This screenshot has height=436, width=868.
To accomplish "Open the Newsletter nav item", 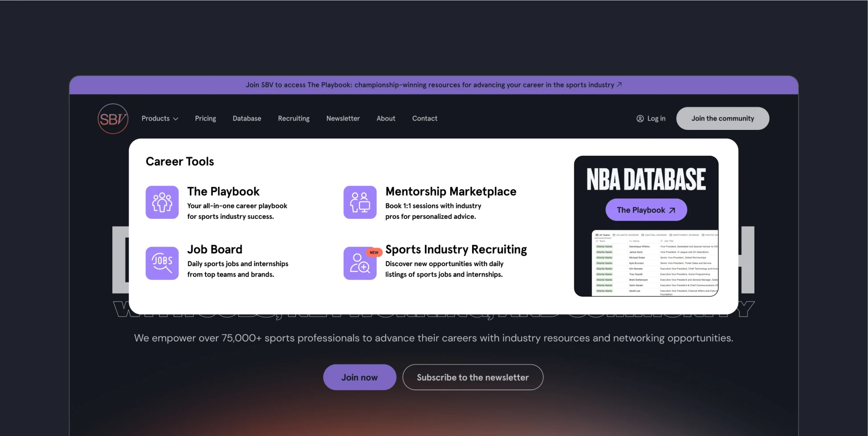I will click(343, 119).
